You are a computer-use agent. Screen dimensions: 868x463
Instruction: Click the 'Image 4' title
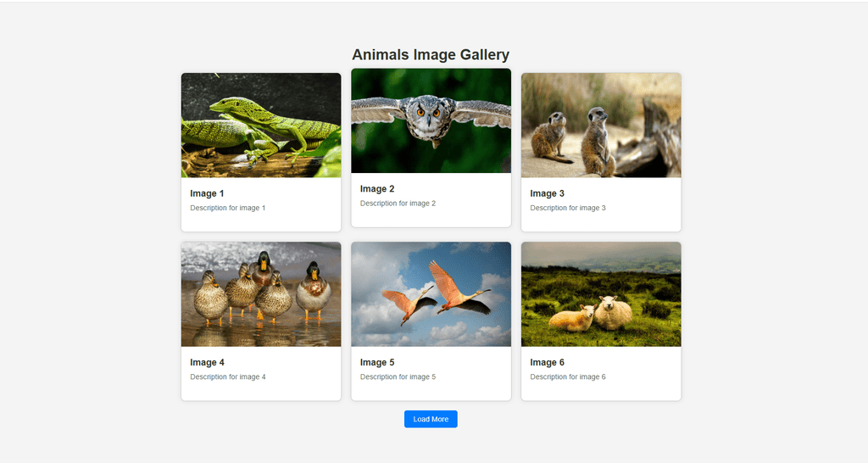(x=207, y=362)
